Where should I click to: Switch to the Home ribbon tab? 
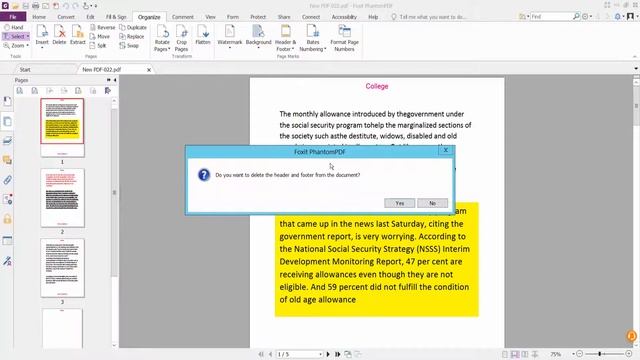[x=39, y=17]
